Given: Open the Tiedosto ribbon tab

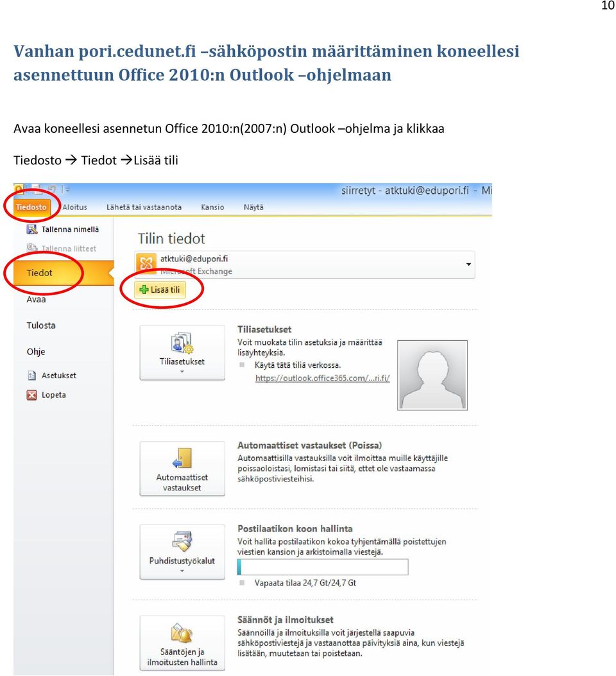Looking at the screenshot, I should pyautogui.click(x=31, y=207).
